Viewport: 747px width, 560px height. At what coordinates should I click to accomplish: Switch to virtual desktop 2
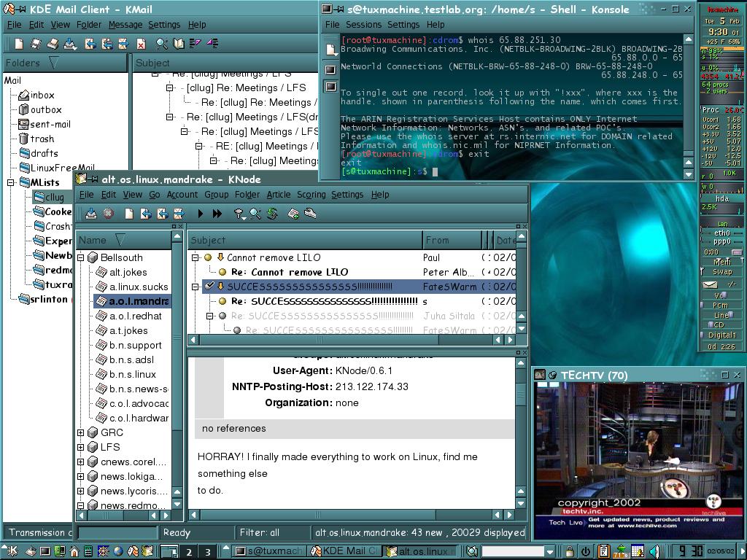189,552
